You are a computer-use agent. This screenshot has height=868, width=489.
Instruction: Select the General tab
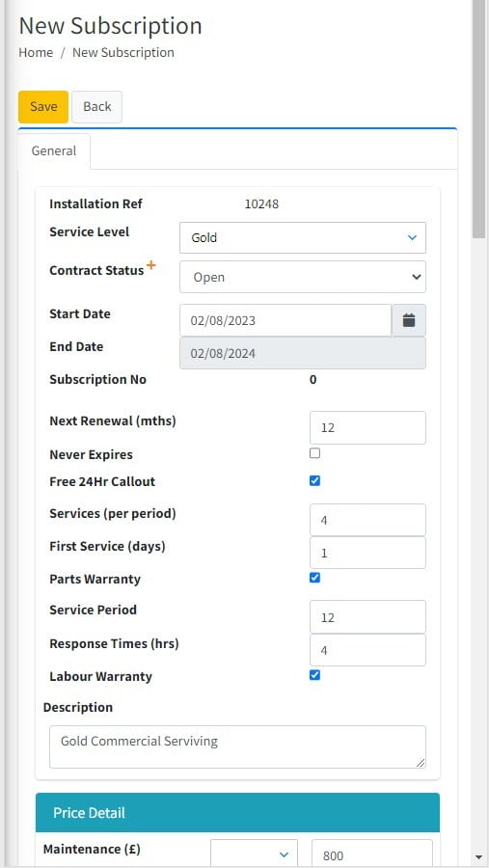[54, 150]
